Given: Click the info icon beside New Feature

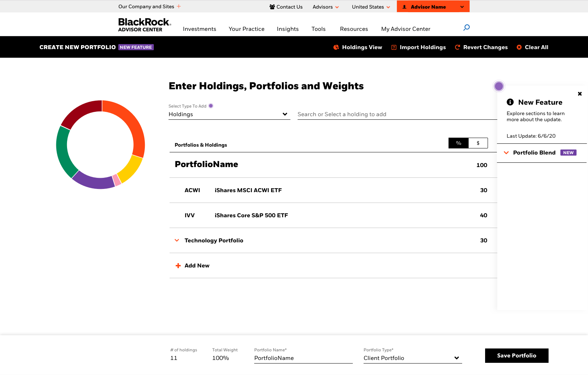Looking at the screenshot, I should click(x=510, y=102).
